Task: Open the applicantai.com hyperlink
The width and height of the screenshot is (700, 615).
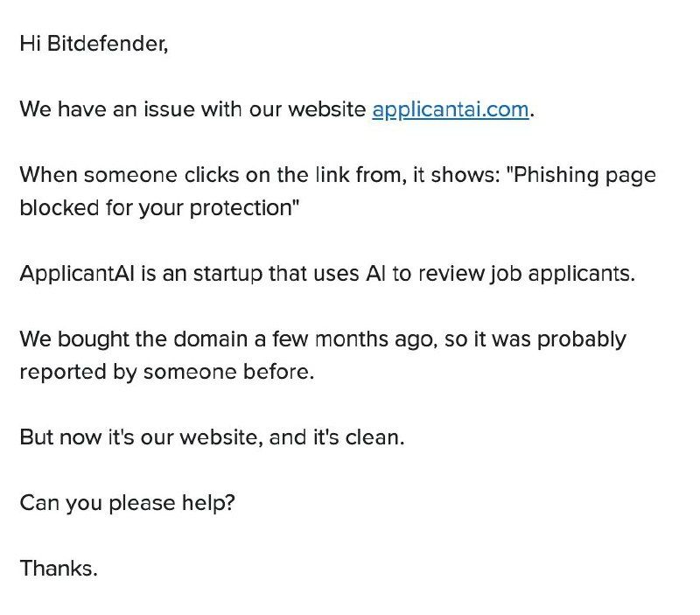Action: (450, 110)
